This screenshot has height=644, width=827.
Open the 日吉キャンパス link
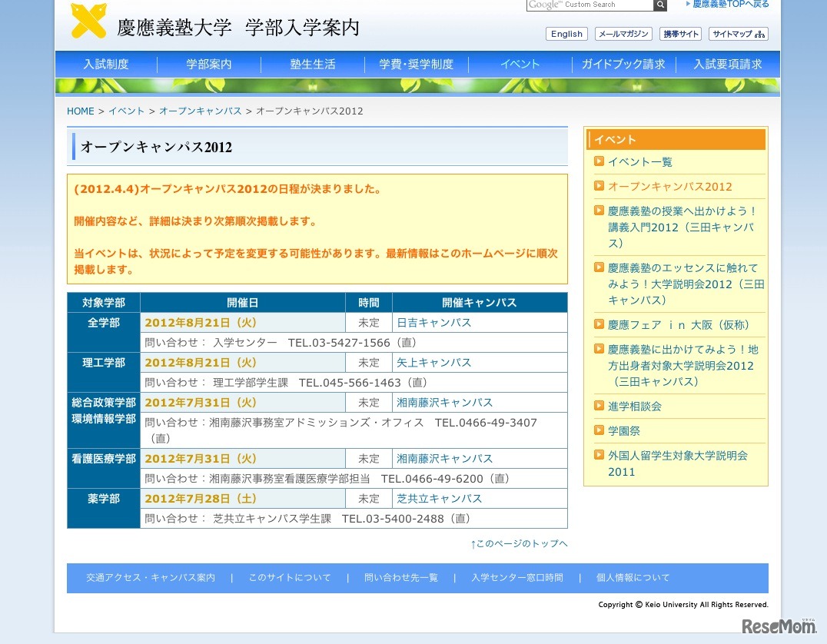[x=433, y=323]
